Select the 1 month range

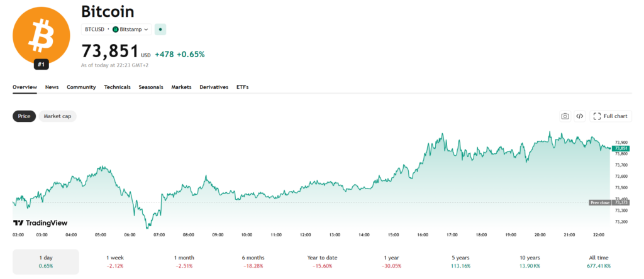184,262
